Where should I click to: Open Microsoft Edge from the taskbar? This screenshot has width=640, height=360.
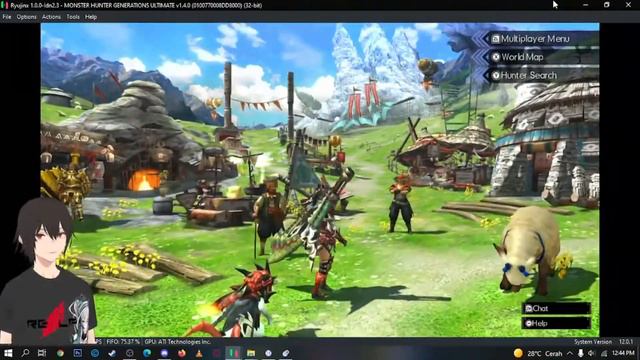point(147,353)
